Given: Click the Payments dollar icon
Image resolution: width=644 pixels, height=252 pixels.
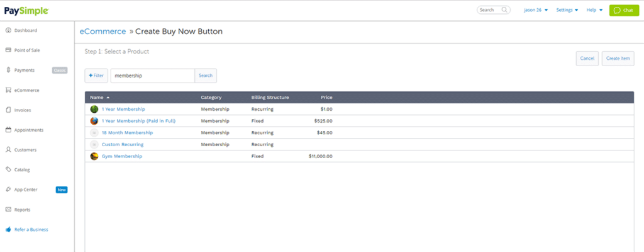Looking at the screenshot, I should (8, 70).
